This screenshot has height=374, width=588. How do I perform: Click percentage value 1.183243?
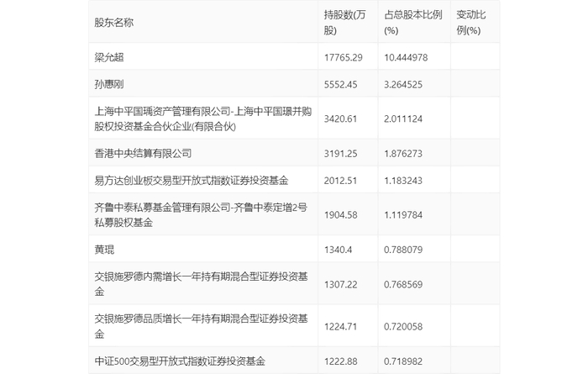(x=403, y=181)
